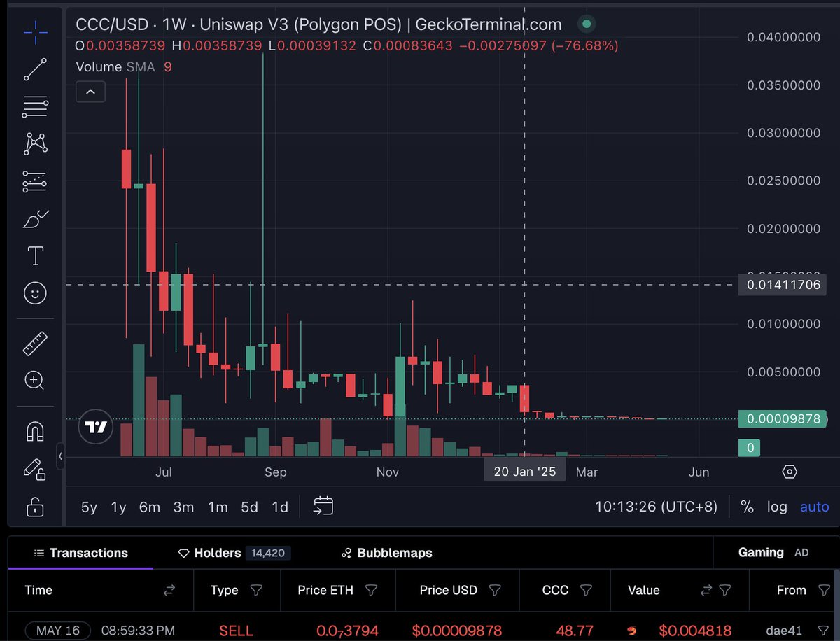
Task: Switch to the Bubblemaps tab
Action: (x=386, y=553)
